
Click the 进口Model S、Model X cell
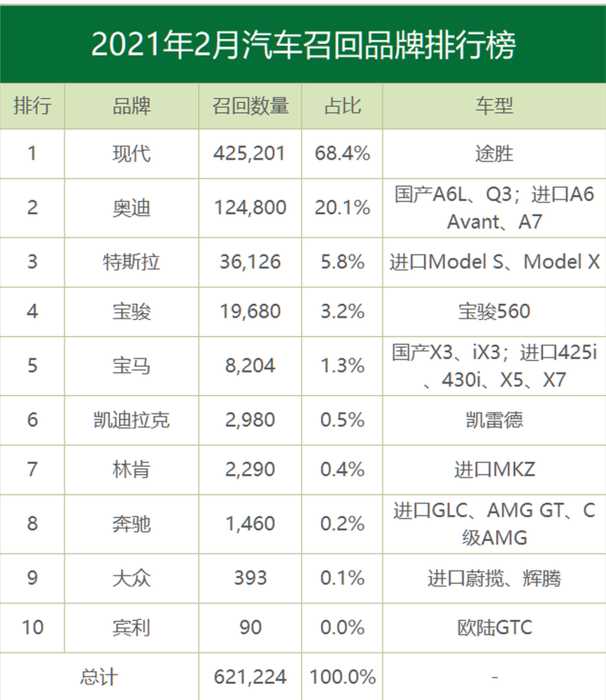tap(495, 262)
